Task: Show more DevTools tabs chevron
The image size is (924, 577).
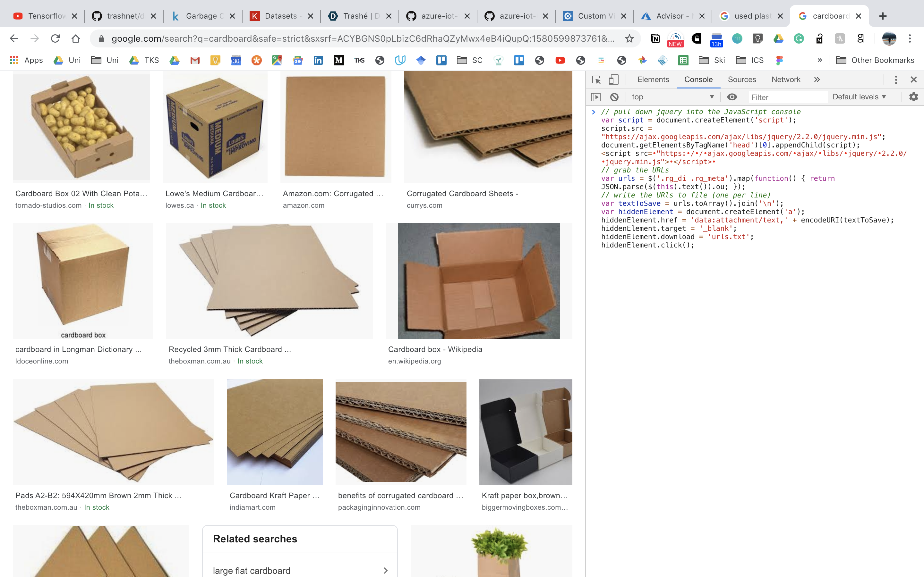Action: pyautogui.click(x=817, y=79)
